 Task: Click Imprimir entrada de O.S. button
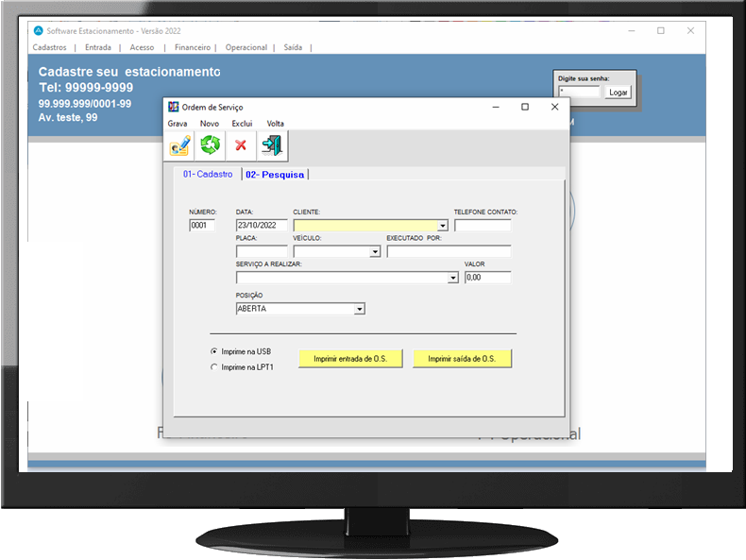[x=350, y=359]
